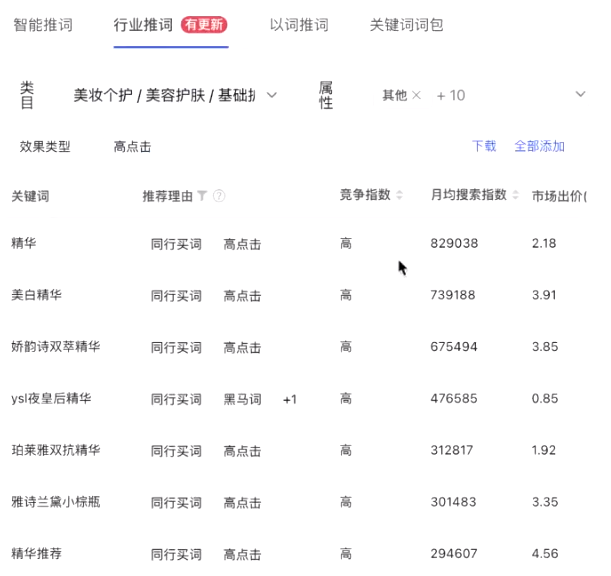Click market bid value 1.92
Screen dimensions: 611x576
click(544, 450)
